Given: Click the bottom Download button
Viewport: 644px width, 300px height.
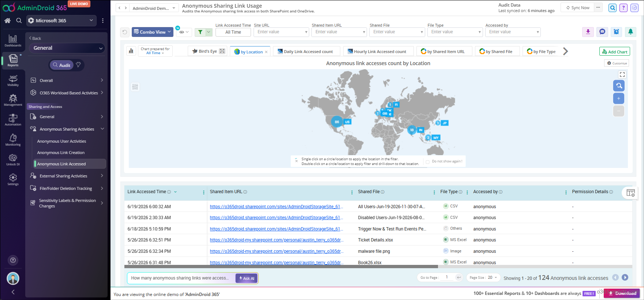Looking at the screenshot, I should pyautogui.click(x=622, y=293).
